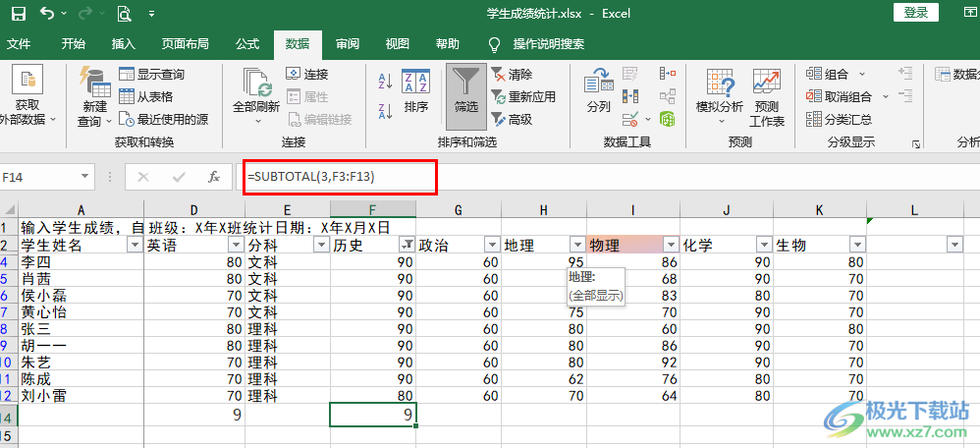The image size is (980, 448).
Task: Expand the 取消组合 dropdown arrow
Action: pos(885,97)
